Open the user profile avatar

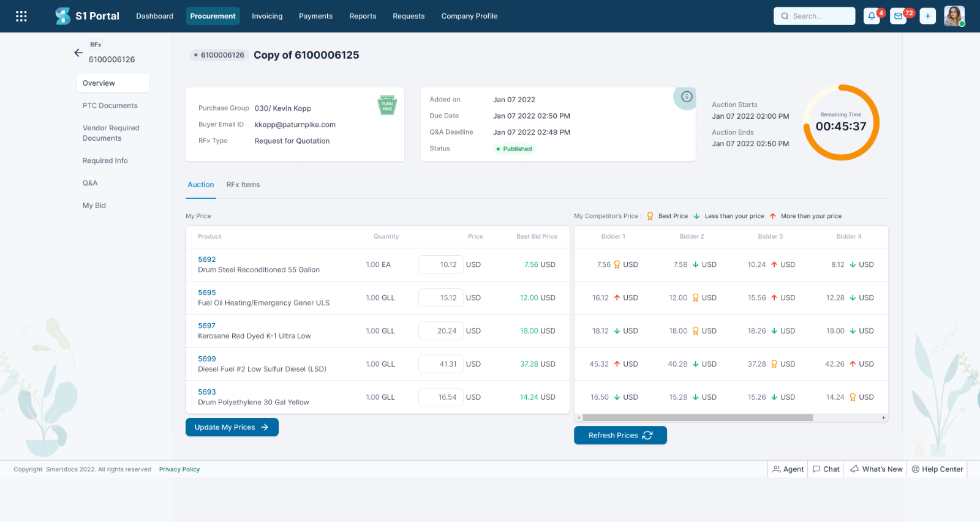[954, 17]
